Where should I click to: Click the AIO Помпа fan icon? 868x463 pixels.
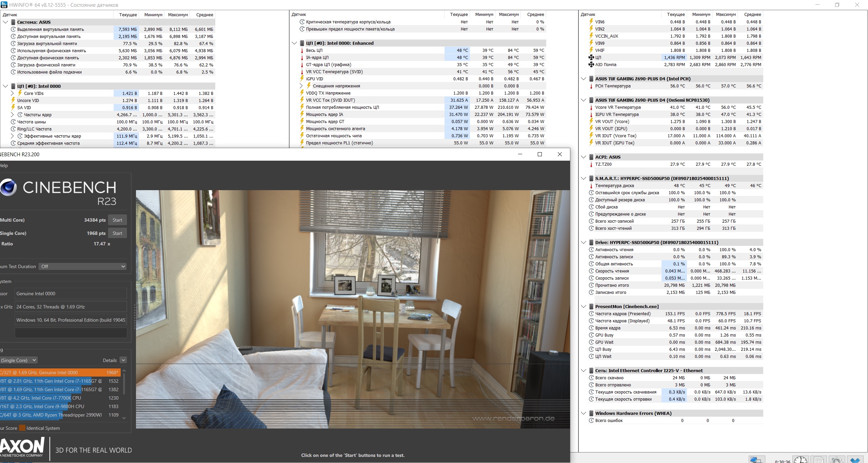pos(591,64)
